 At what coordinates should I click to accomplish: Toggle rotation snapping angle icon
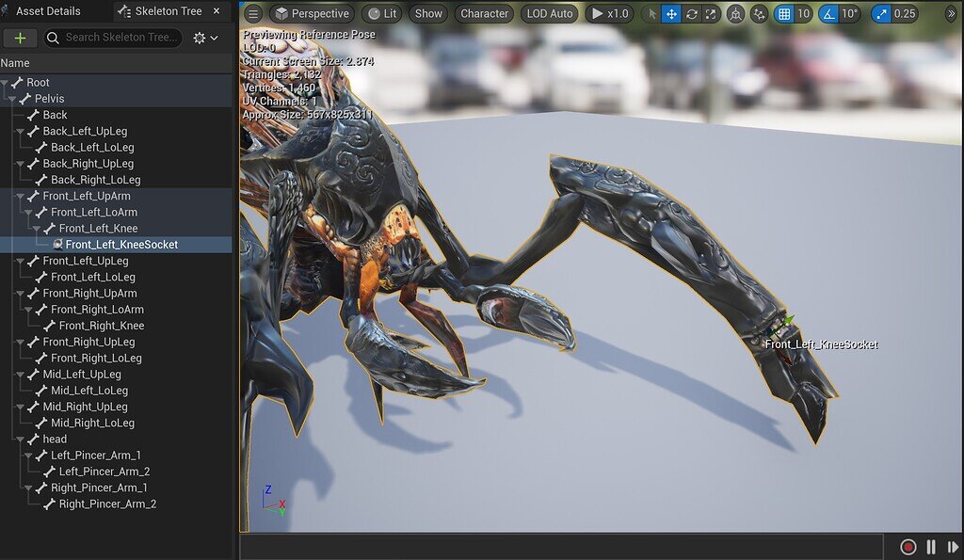(x=828, y=13)
